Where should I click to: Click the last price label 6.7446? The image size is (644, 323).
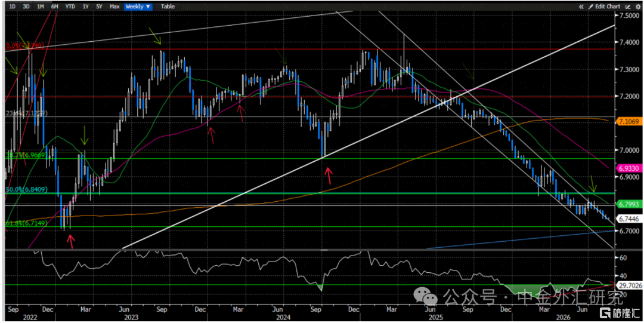pos(628,219)
